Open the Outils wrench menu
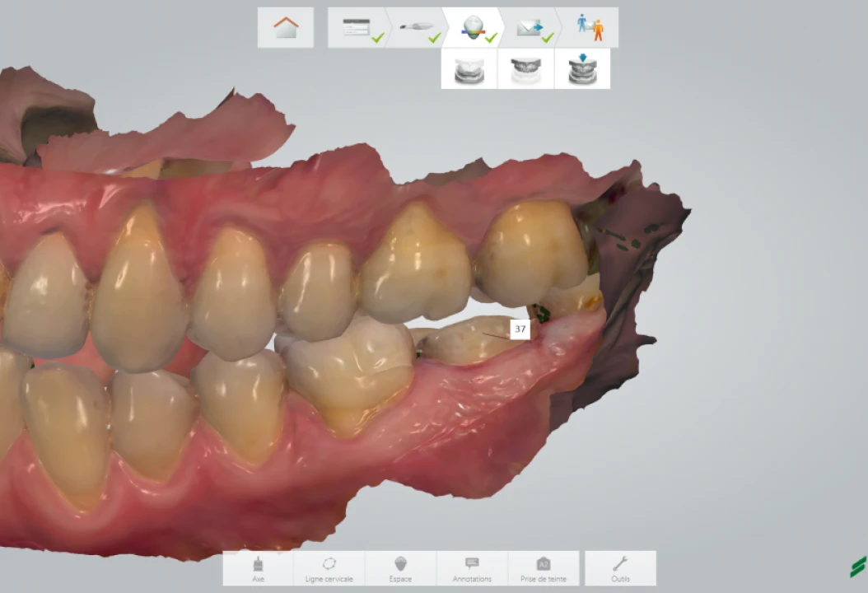This screenshot has width=868, height=593. point(620,568)
